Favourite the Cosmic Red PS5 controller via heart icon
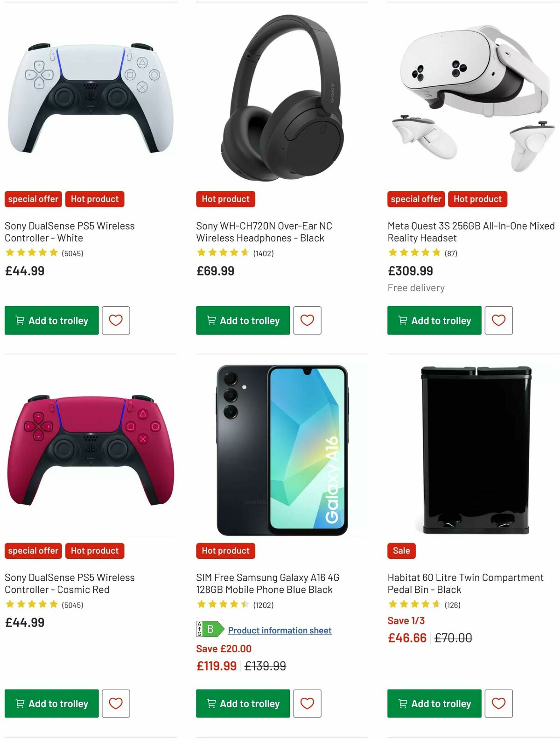560x739 pixels. coord(115,704)
